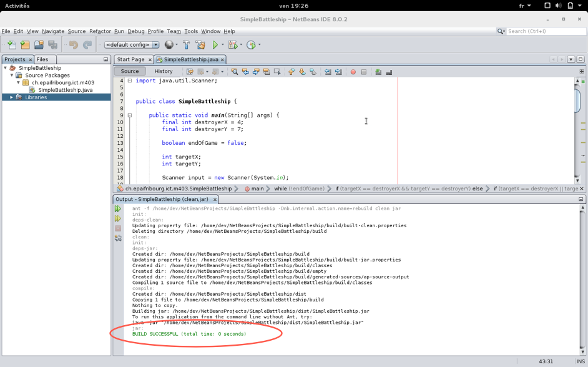588x367 pixels.
Task: Open the editor document list dropdown
Action: click(571, 59)
